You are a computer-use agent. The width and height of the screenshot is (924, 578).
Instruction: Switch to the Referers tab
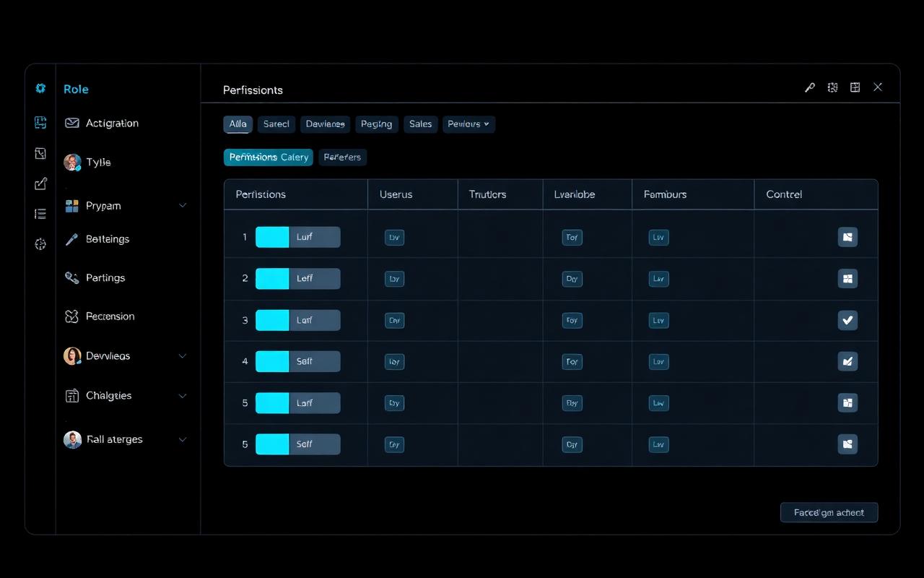pyautogui.click(x=342, y=158)
